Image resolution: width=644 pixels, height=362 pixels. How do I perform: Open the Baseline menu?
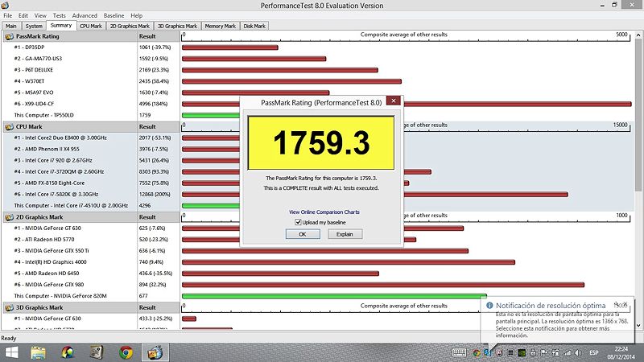coord(114,15)
